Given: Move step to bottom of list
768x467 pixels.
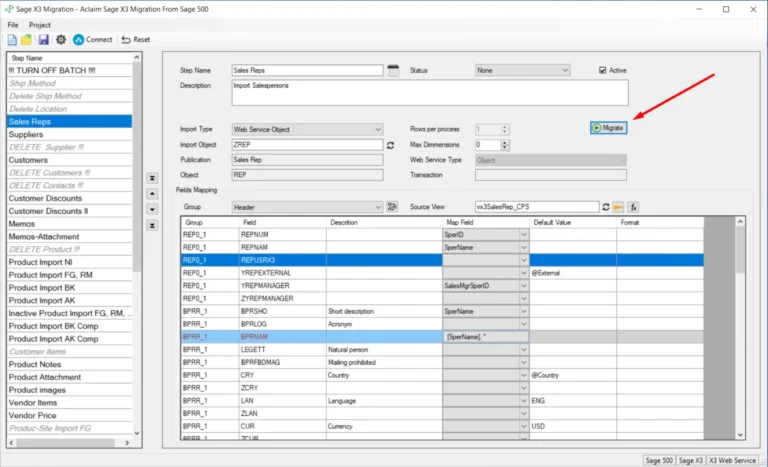Looking at the screenshot, I should point(152,225).
